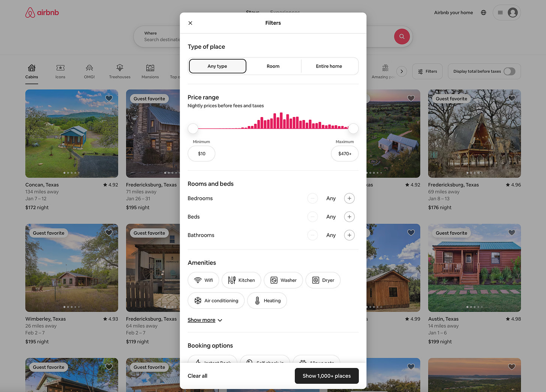
Task: Click the Show 1,000+ places button
Action: [x=327, y=376]
